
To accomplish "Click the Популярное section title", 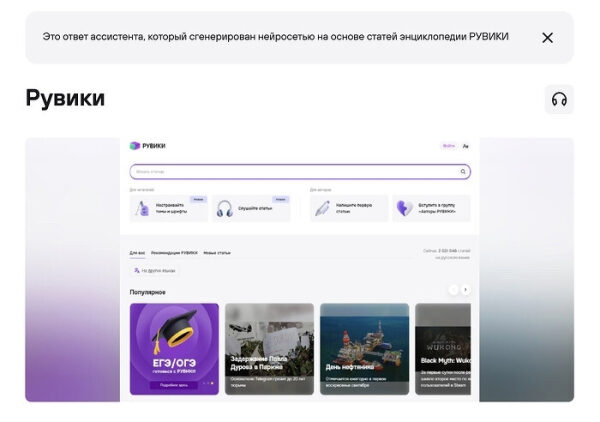I will (x=147, y=292).
